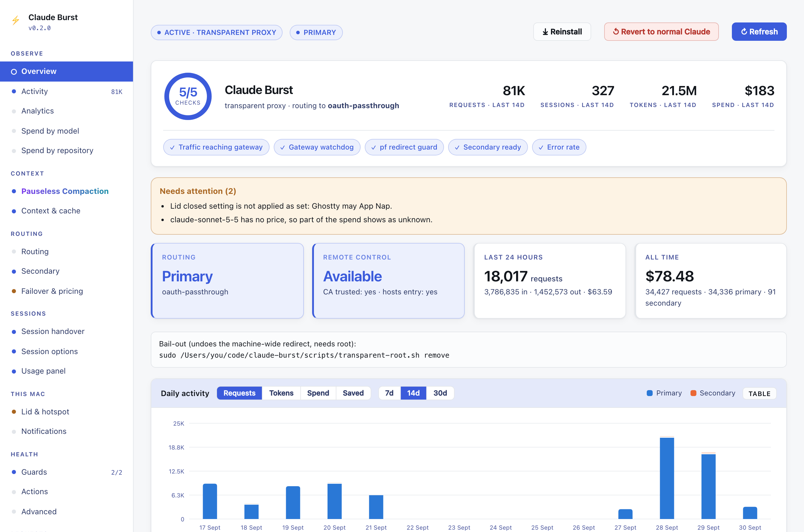This screenshot has height=532, width=804.
Task: Switch chart to Spend tab
Action: 318,393
